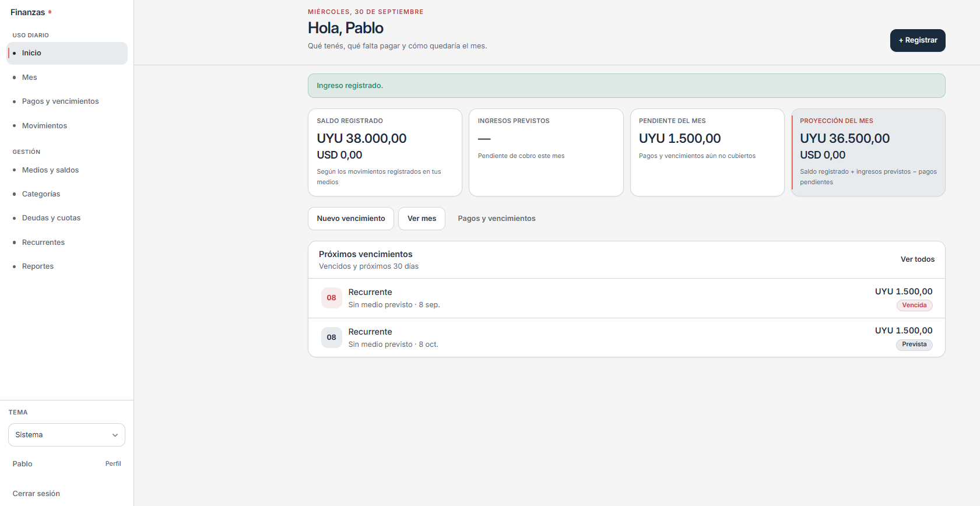Open the Mes section
Image resolution: width=980 pixels, height=506 pixels.
click(67, 78)
